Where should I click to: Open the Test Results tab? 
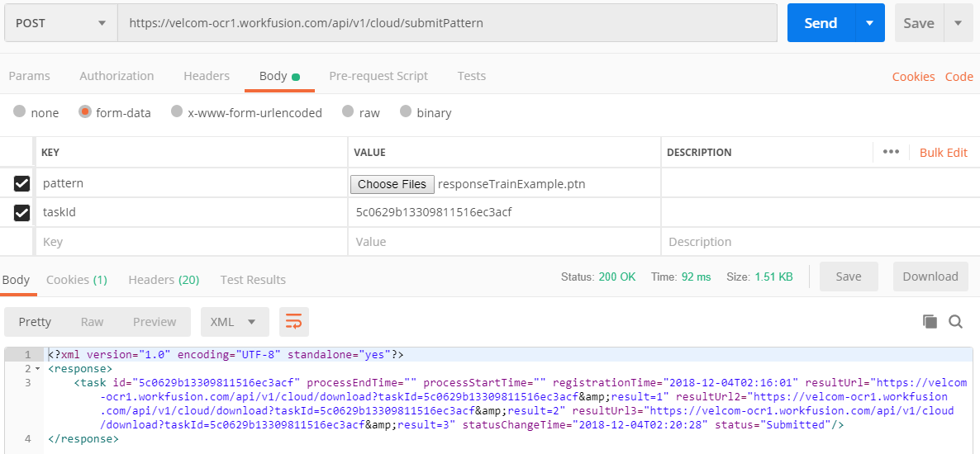[253, 280]
